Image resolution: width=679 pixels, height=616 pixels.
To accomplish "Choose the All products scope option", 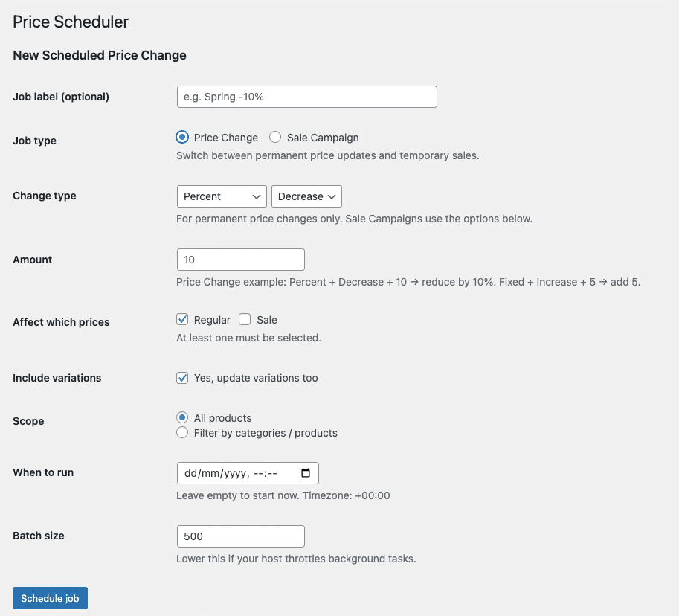I will [182, 417].
